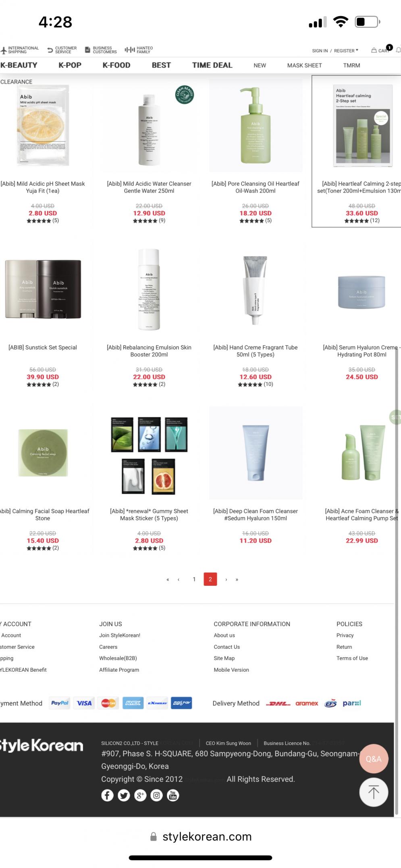
Task: Expand the Register dropdown arrow
Action: 357,50
